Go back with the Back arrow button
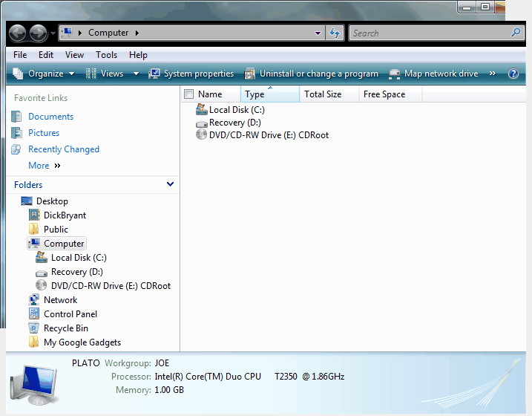The height and width of the screenshot is (416, 532). coord(17,33)
